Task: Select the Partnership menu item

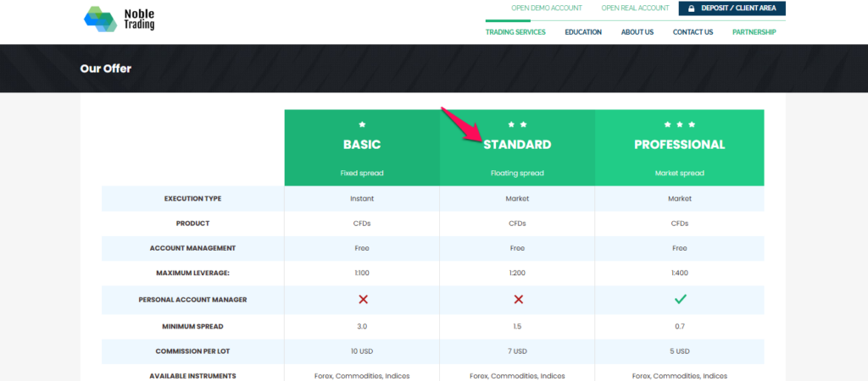Action: coord(754,32)
